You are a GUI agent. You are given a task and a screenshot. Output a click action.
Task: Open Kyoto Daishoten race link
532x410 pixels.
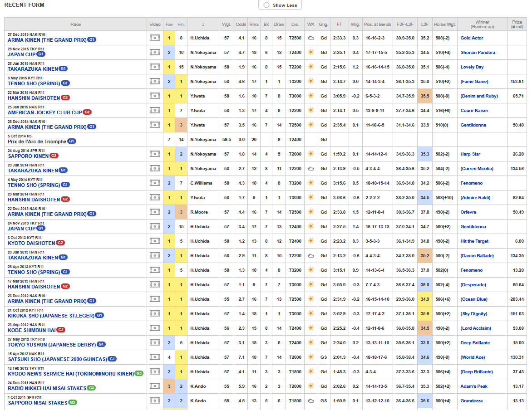[32, 243]
